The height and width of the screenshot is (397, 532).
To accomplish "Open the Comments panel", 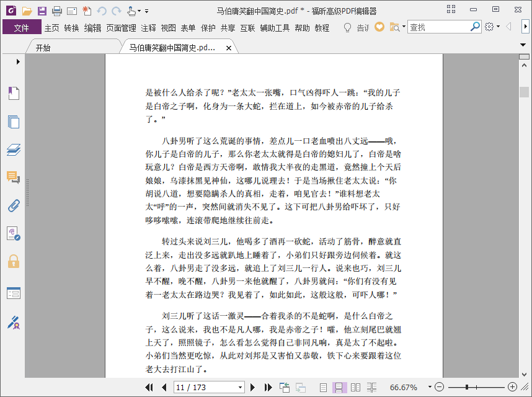I will pos(14,177).
